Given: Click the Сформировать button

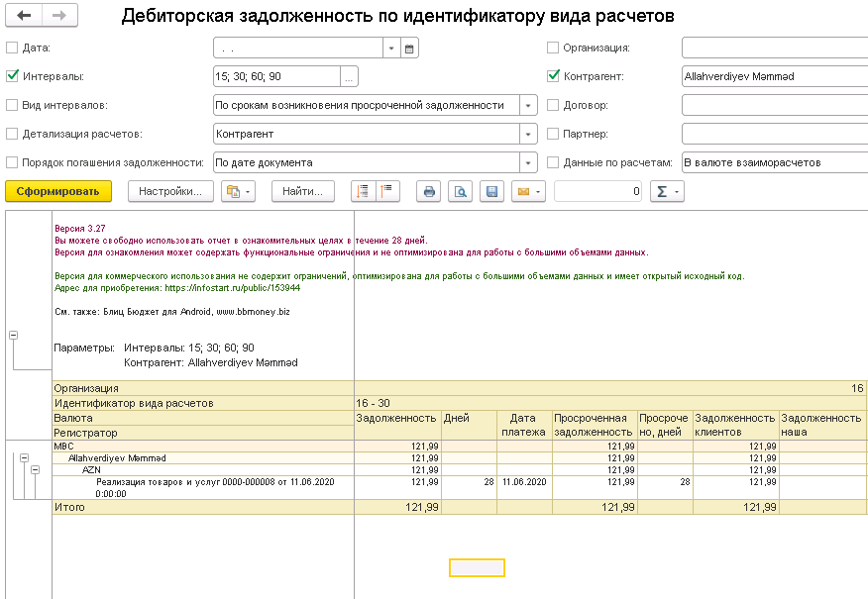Looking at the screenshot, I should pyautogui.click(x=58, y=191).
